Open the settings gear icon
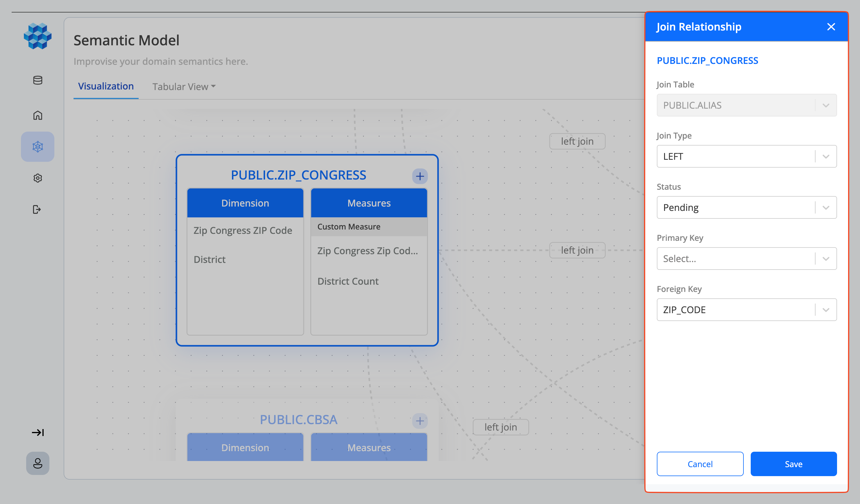Screen dimensions: 860x504 37,178
